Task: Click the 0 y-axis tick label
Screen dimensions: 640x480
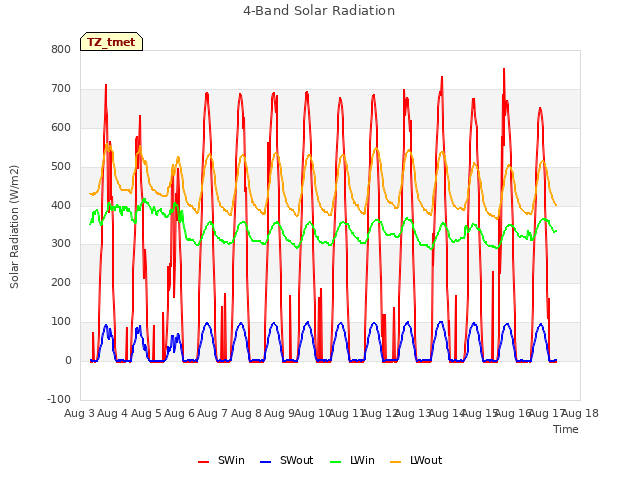Action: (x=68, y=360)
